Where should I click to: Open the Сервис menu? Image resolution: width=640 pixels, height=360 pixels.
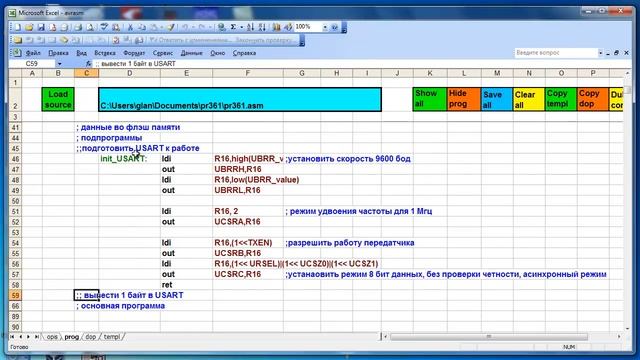(162, 53)
